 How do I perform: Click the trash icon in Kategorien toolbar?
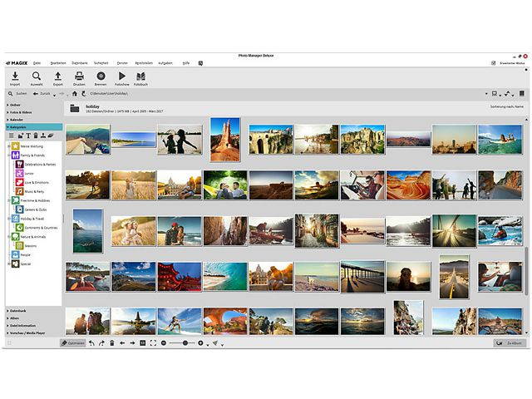pos(36,135)
